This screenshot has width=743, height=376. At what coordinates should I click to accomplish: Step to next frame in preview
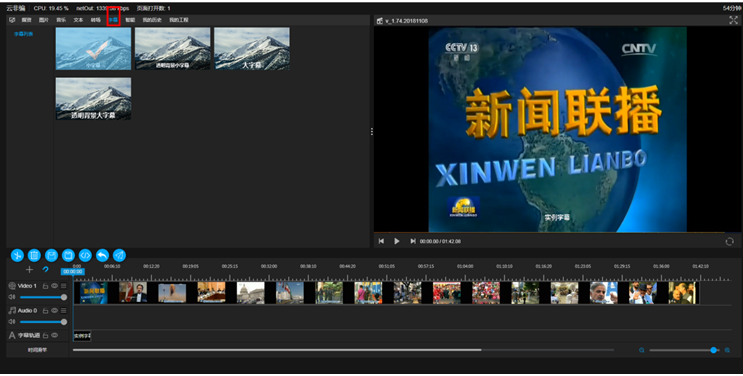[413, 241]
